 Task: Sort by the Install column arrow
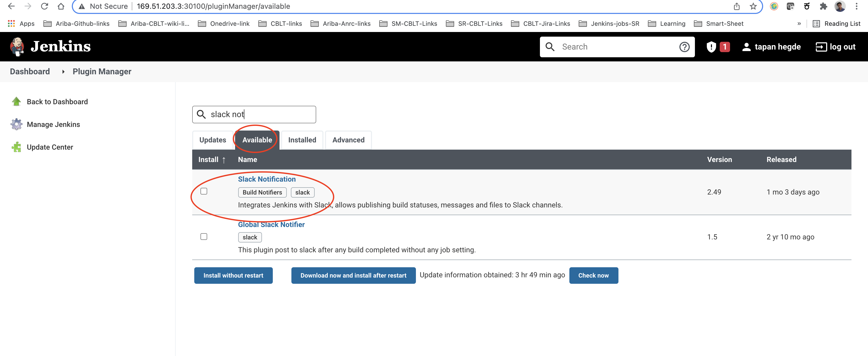224,160
